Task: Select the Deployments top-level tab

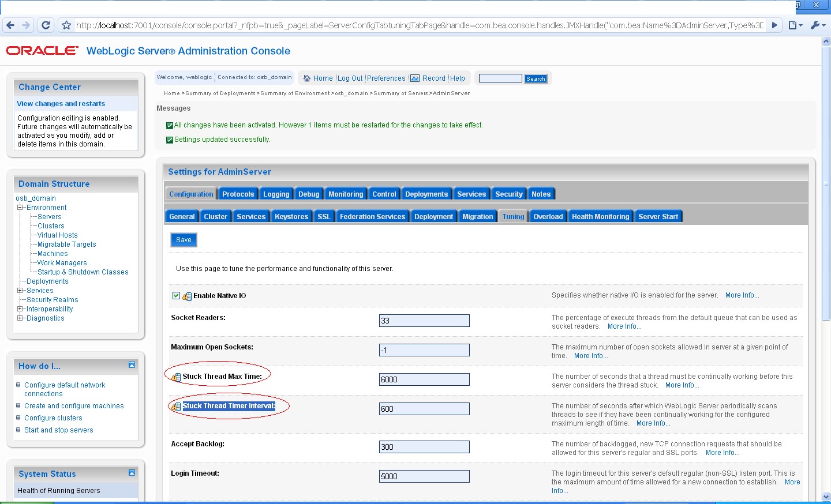Action: point(426,194)
